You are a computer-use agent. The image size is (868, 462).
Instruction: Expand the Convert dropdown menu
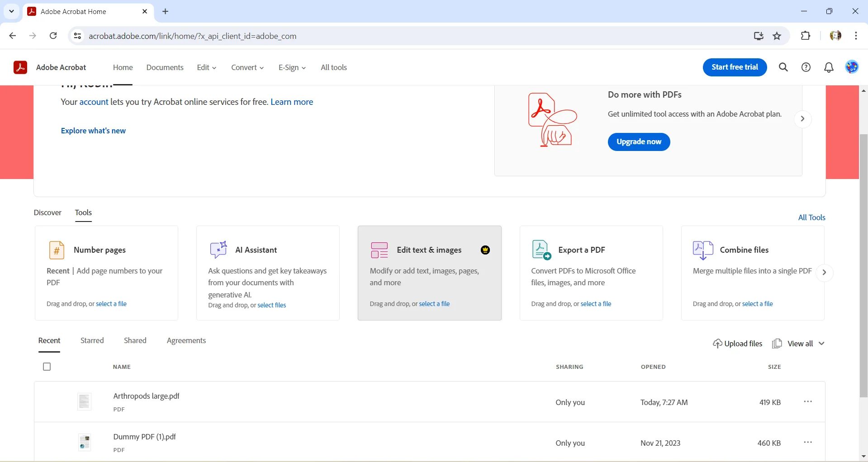coord(247,67)
